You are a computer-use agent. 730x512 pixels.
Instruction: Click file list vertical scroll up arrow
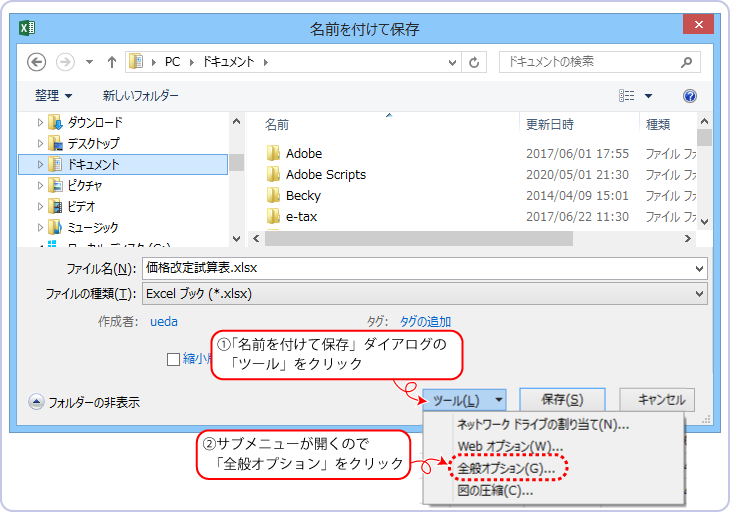pyautogui.click(x=704, y=121)
